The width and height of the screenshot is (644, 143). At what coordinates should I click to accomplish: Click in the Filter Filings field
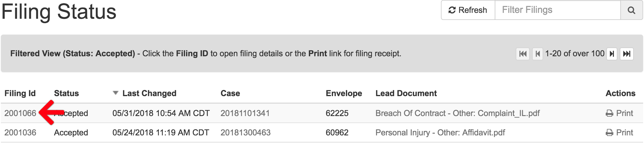(558, 10)
